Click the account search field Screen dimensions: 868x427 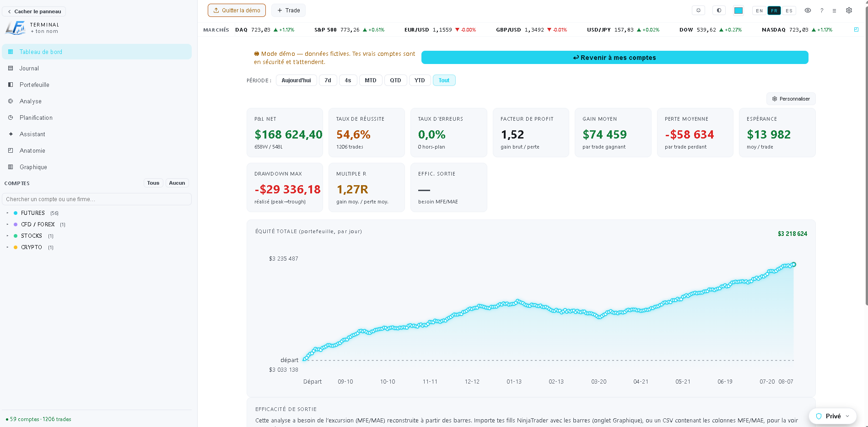[97, 199]
